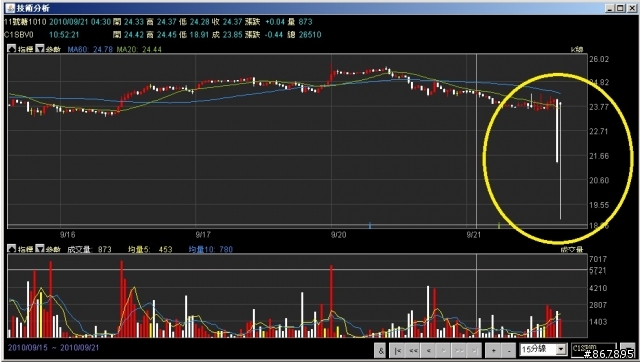This screenshot has width=640, height=362.
Task: Click the & button in the bottom toolbar
Action: pos(380,350)
